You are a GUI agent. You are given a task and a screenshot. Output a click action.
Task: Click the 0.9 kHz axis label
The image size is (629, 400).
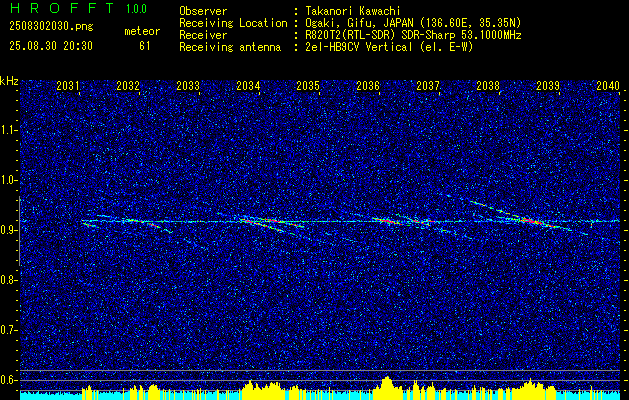coord(9,230)
